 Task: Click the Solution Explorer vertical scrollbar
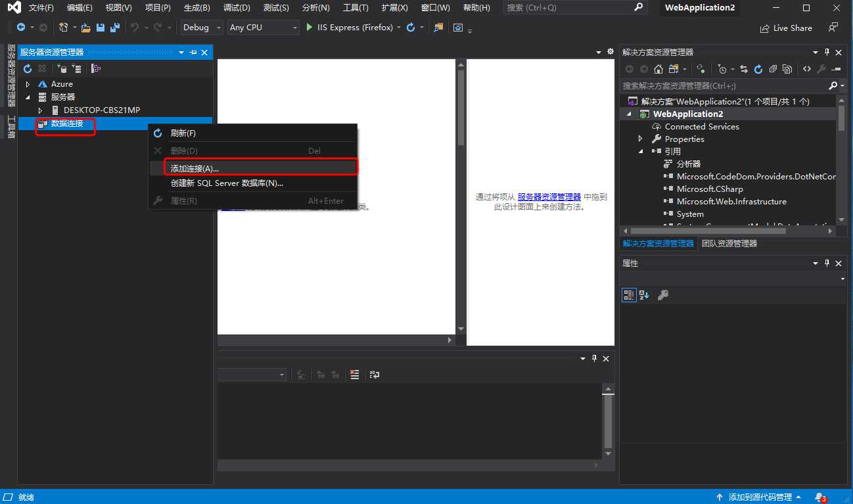point(841,118)
